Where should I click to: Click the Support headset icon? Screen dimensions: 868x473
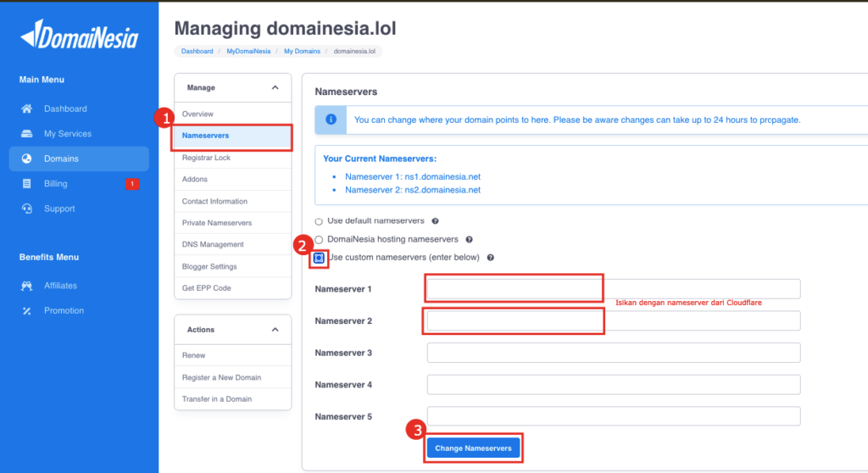tap(26, 209)
